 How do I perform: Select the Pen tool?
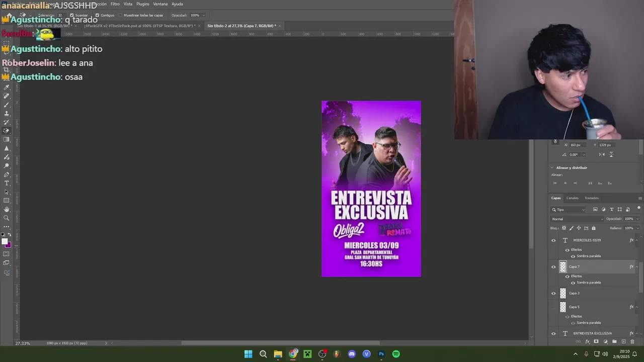pyautogui.click(x=7, y=174)
